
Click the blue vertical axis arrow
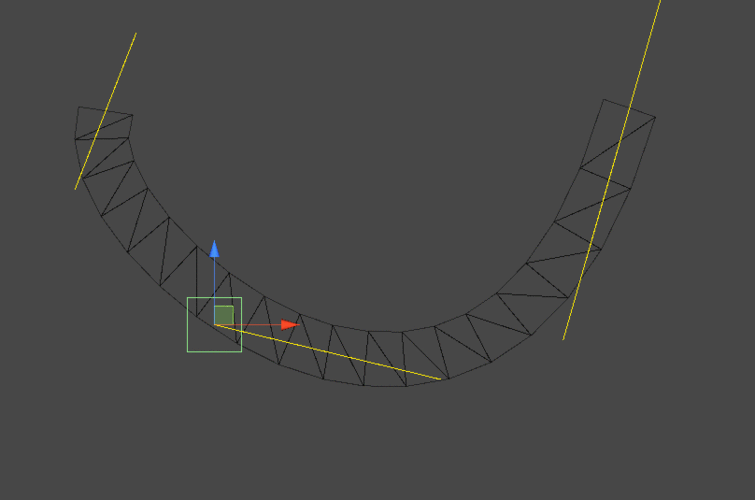[214, 249]
